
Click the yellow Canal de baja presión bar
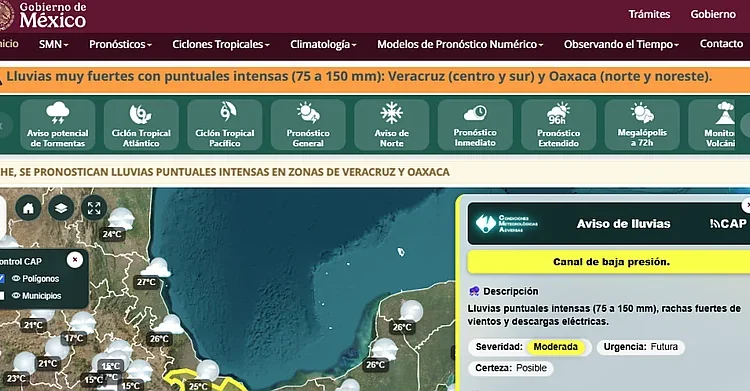click(x=608, y=262)
